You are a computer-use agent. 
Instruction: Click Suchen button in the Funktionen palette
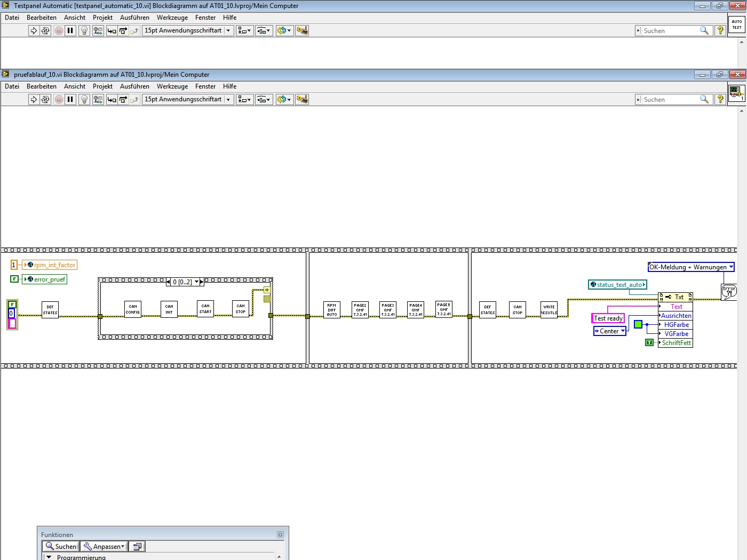tap(61, 547)
